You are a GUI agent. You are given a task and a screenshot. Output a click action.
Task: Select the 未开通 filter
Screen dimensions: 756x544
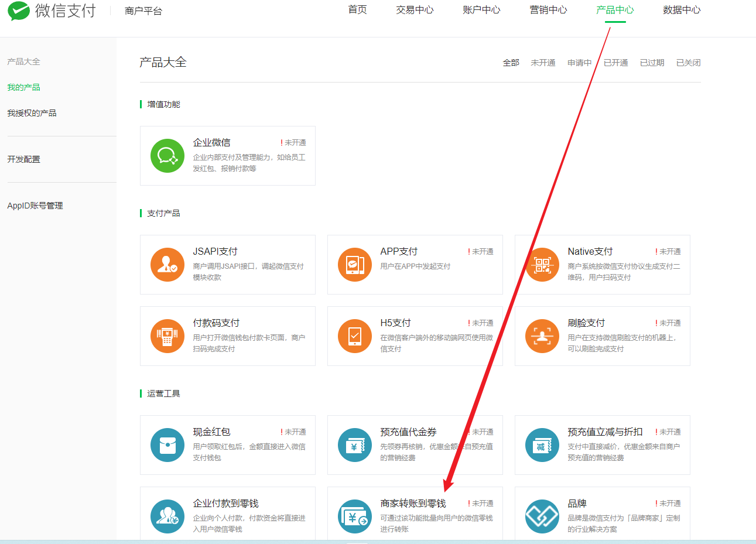[x=543, y=62]
